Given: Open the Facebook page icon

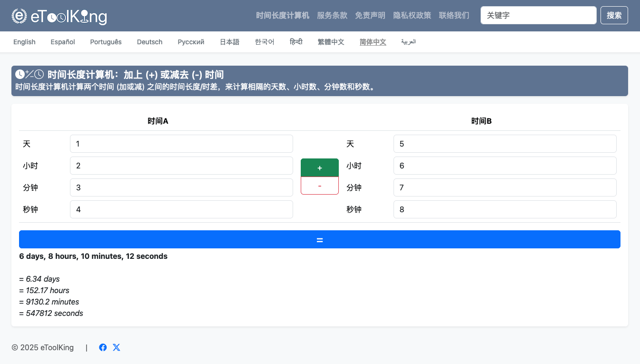Looking at the screenshot, I should 103,347.
